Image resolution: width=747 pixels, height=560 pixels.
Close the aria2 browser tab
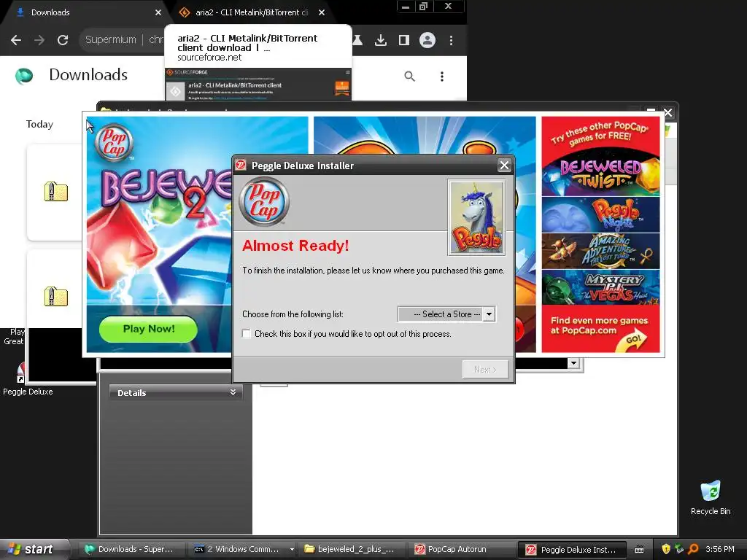pyautogui.click(x=322, y=12)
